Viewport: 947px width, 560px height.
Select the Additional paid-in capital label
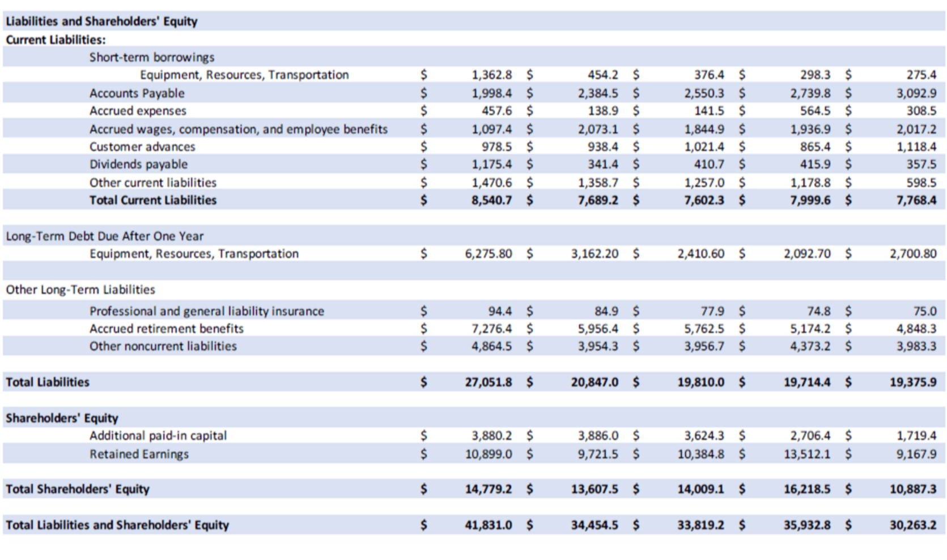(x=158, y=435)
